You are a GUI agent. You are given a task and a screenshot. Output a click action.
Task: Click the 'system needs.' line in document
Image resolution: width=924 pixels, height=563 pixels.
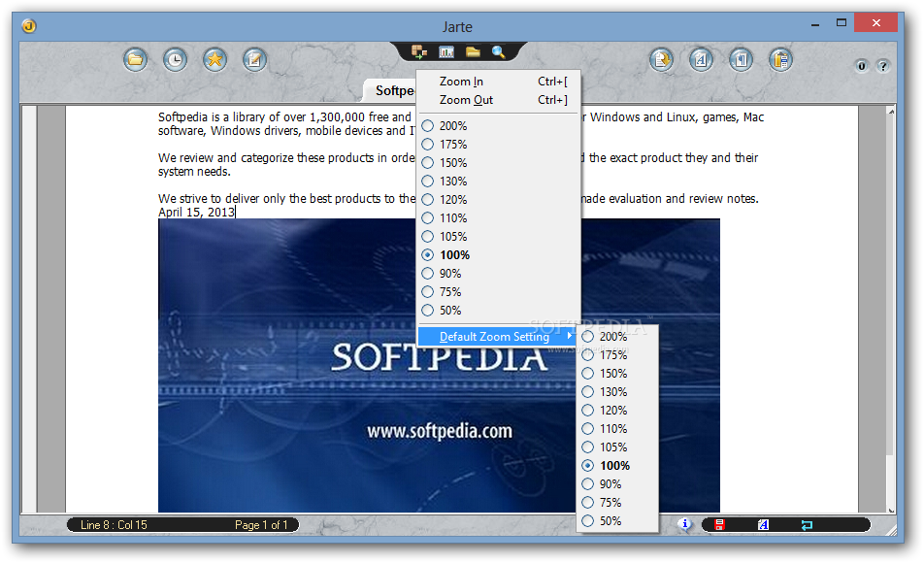click(x=194, y=172)
